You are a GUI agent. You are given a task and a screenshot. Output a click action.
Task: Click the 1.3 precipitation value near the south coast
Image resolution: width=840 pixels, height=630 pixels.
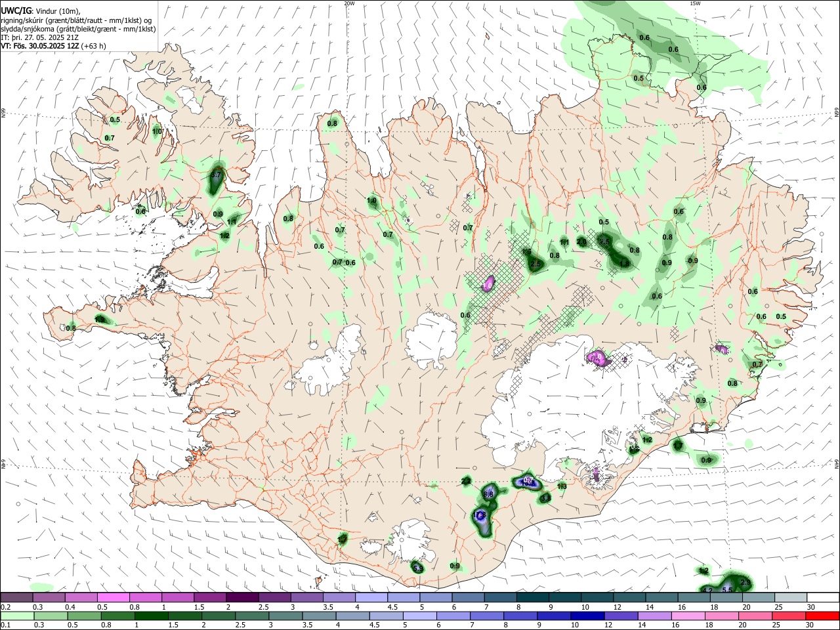click(x=562, y=486)
